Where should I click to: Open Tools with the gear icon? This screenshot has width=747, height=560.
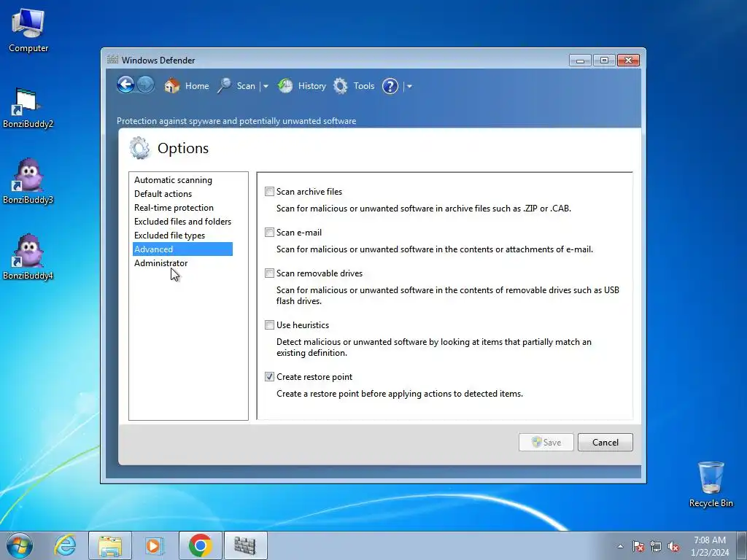pos(341,86)
